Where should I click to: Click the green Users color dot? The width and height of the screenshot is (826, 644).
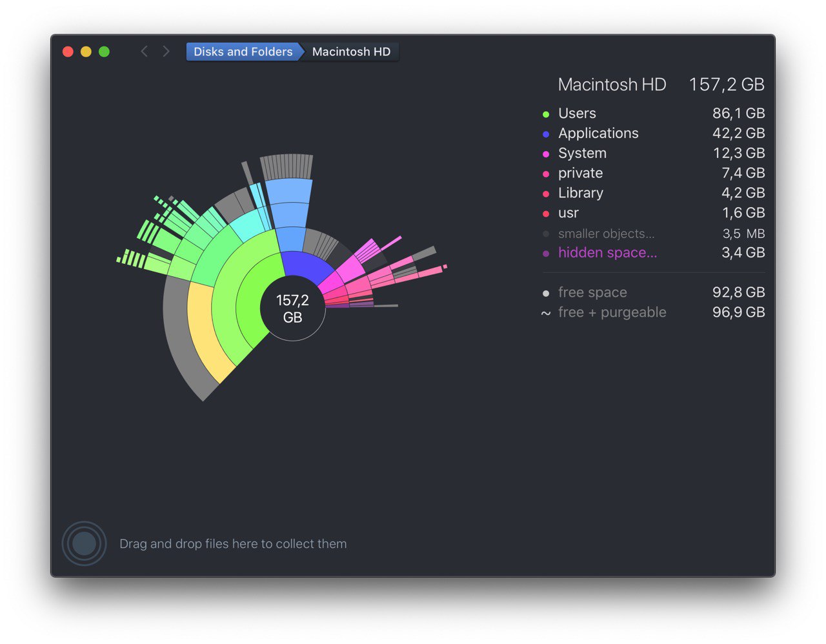click(x=546, y=114)
